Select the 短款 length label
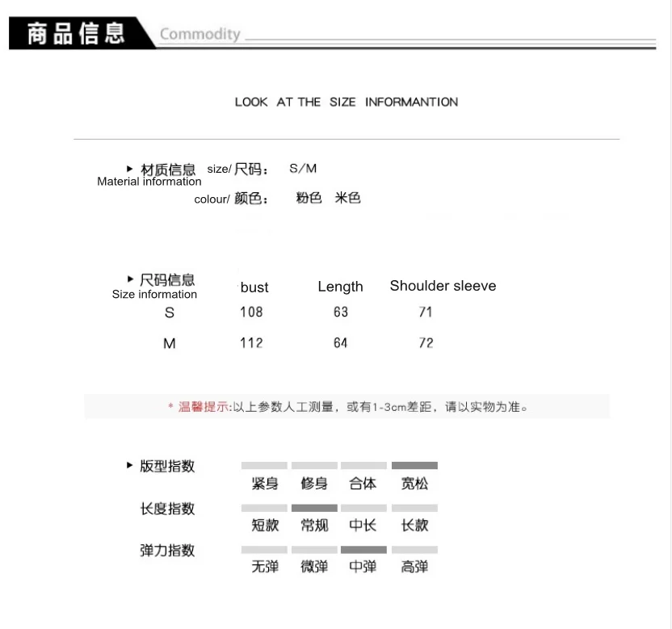The width and height of the screenshot is (672, 629). click(265, 526)
